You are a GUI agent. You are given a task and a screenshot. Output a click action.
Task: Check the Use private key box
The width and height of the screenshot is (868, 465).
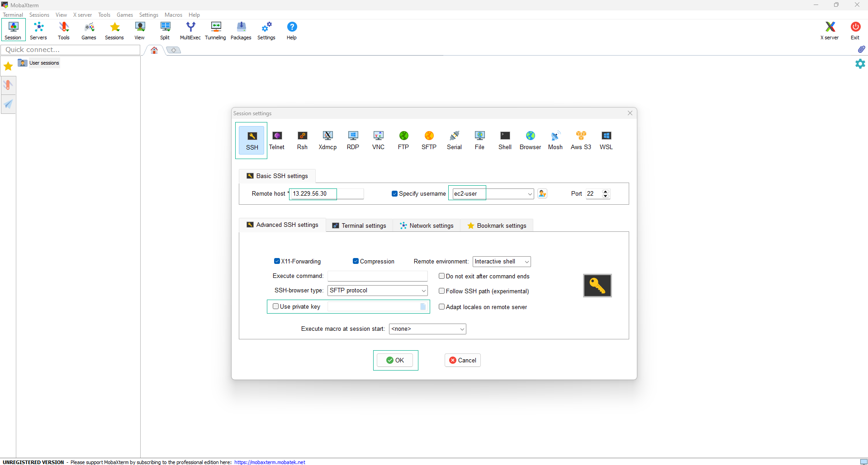(275, 306)
